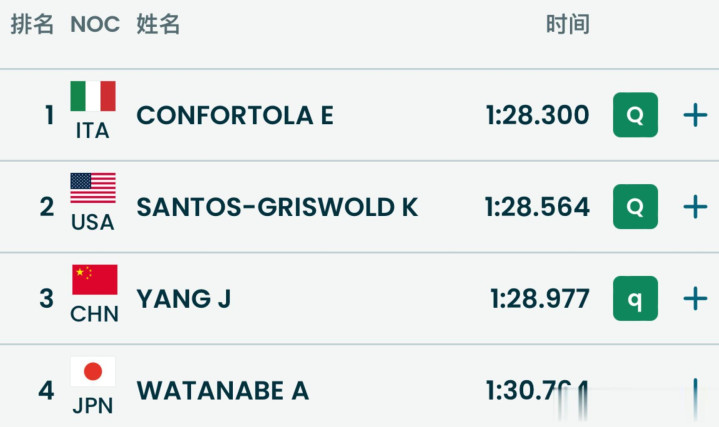Open athlete CONFORTOLA E

click(235, 115)
